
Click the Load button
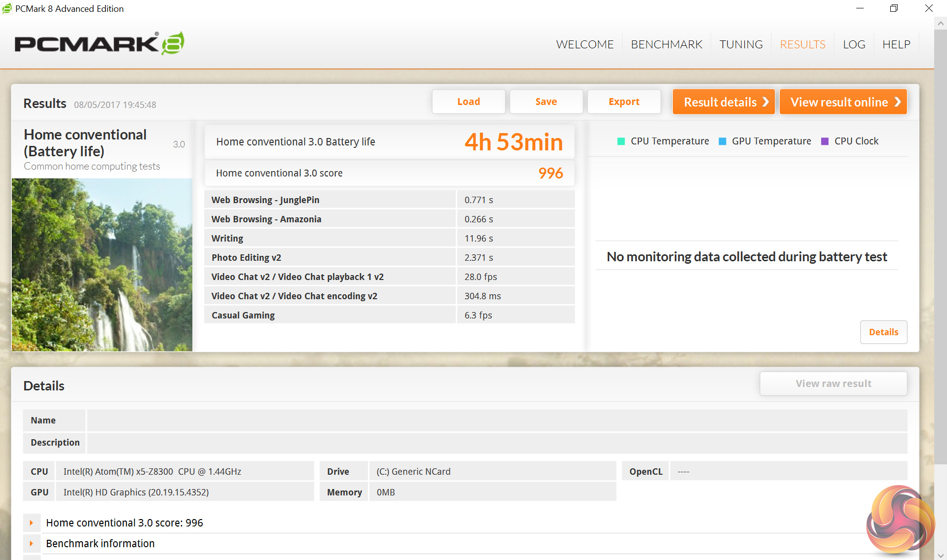click(468, 102)
